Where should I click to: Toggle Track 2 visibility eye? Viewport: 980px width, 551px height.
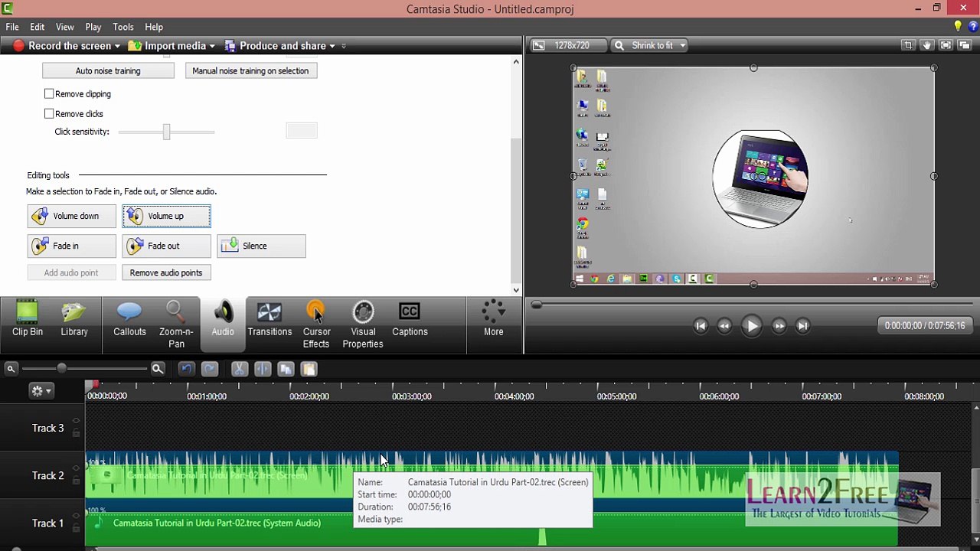76,468
